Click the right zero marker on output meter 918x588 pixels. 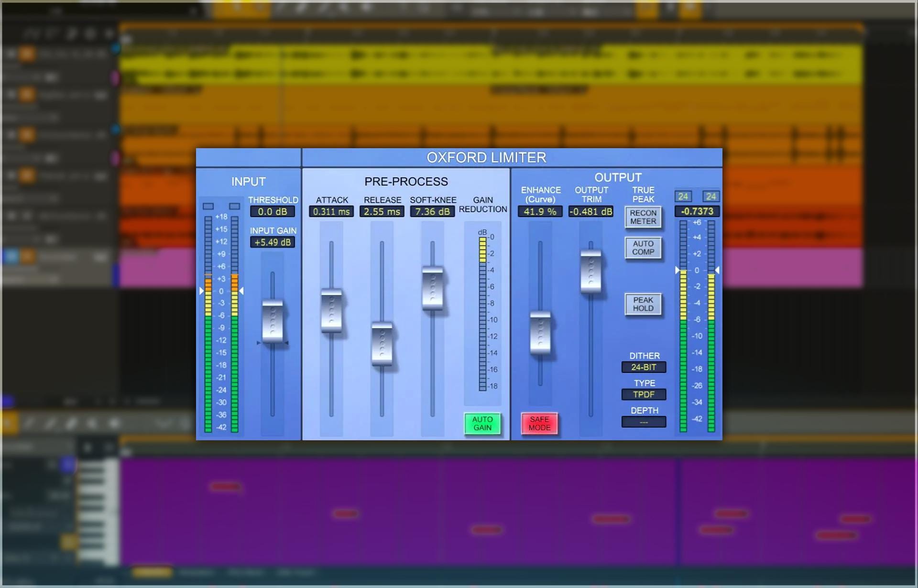click(x=717, y=270)
